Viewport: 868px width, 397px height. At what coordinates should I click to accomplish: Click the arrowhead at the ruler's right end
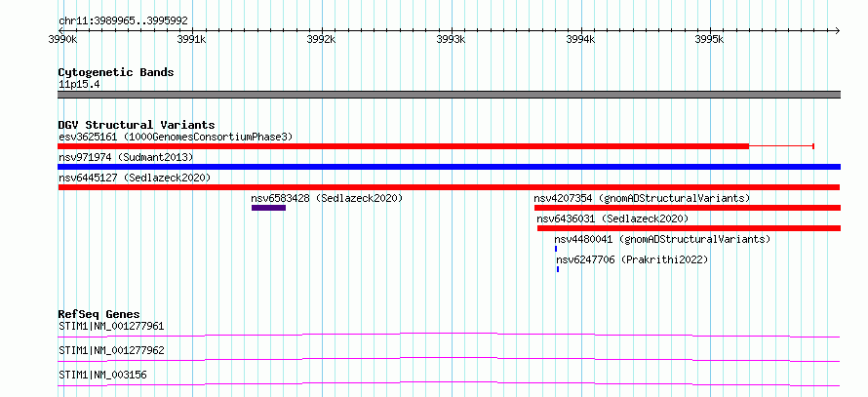click(838, 30)
